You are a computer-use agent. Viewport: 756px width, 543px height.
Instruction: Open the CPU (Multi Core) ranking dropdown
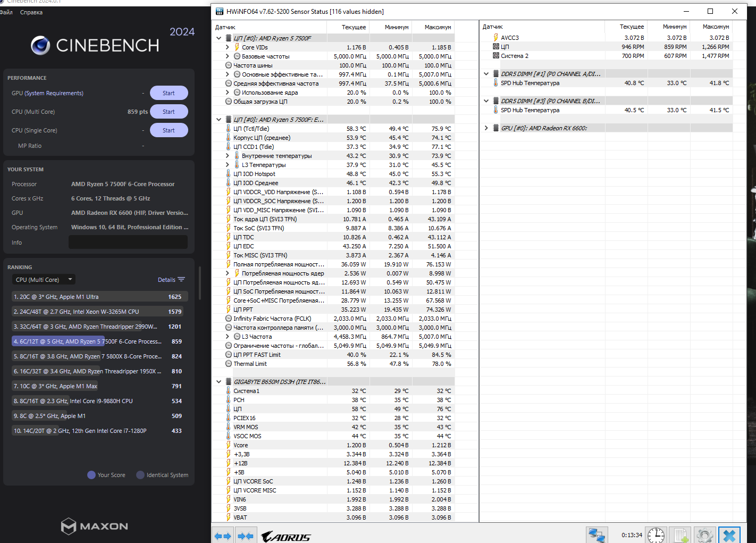(44, 280)
